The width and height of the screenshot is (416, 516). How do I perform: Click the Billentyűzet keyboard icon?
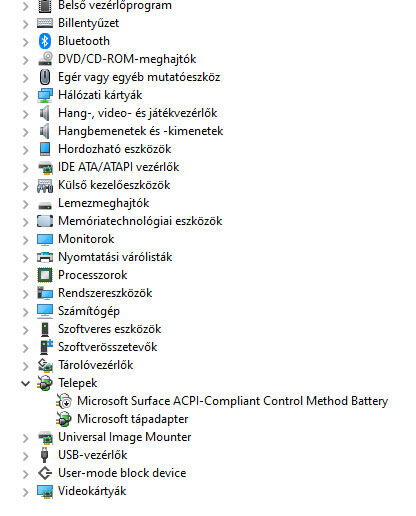point(45,23)
